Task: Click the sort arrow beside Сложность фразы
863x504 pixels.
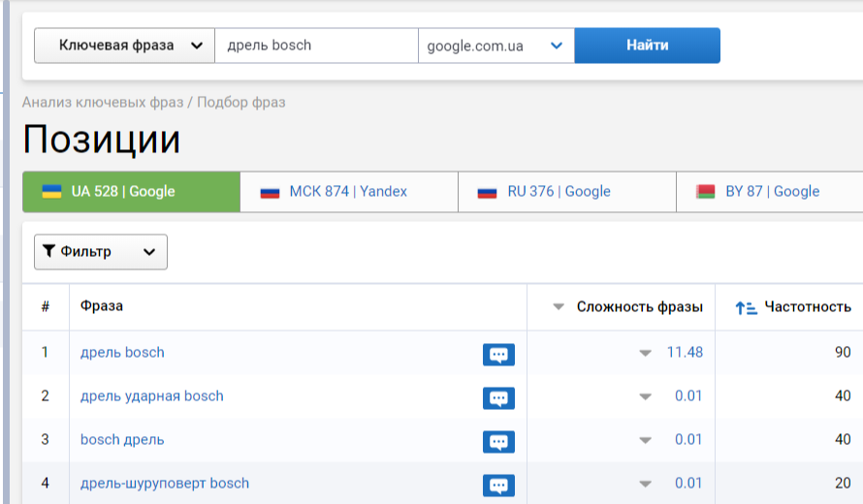Action: coord(558,307)
